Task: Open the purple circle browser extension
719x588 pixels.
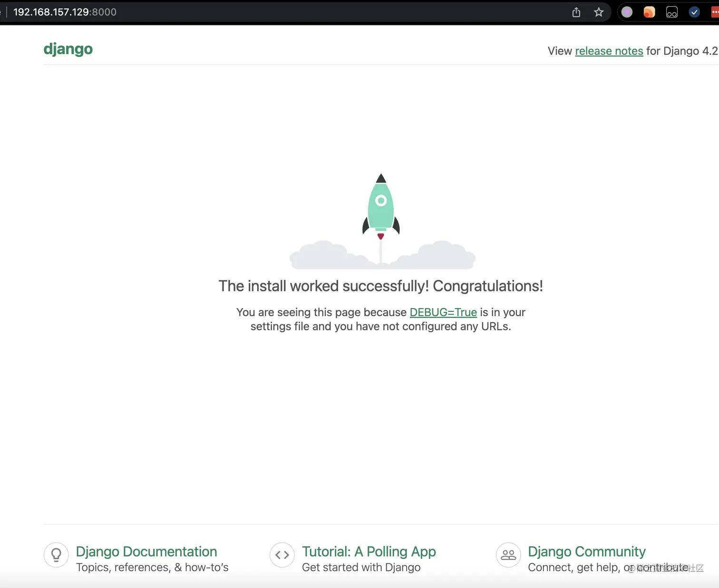Action: pos(627,12)
